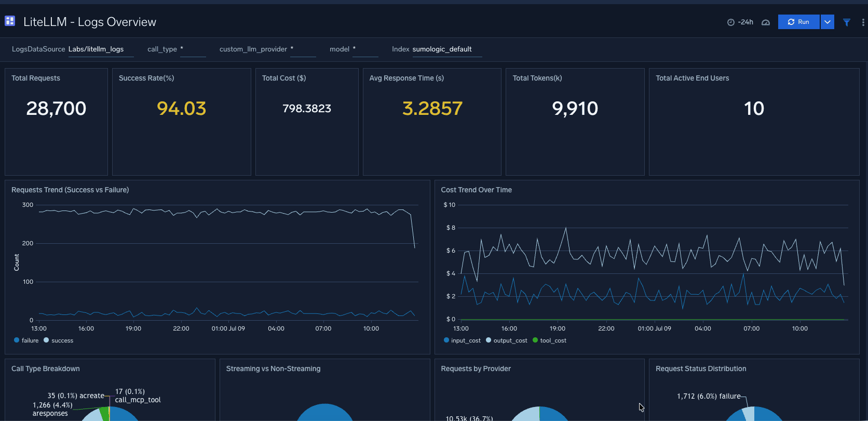Open the three-dot more options menu
Image resolution: width=868 pixels, height=421 pixels.
click(x=863, y=22)
